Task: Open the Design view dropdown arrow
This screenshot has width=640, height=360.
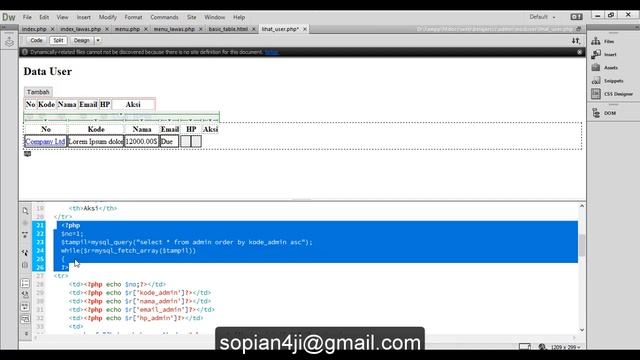Action: coord(98,40)
